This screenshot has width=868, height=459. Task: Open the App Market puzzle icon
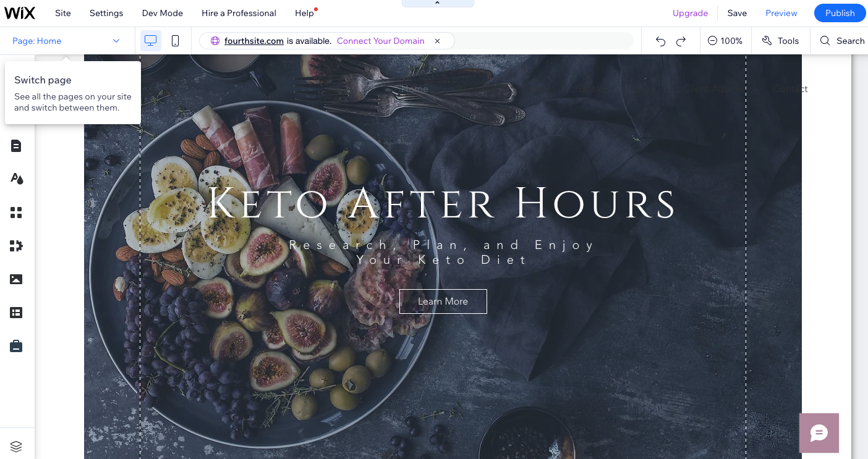point(16,246)
